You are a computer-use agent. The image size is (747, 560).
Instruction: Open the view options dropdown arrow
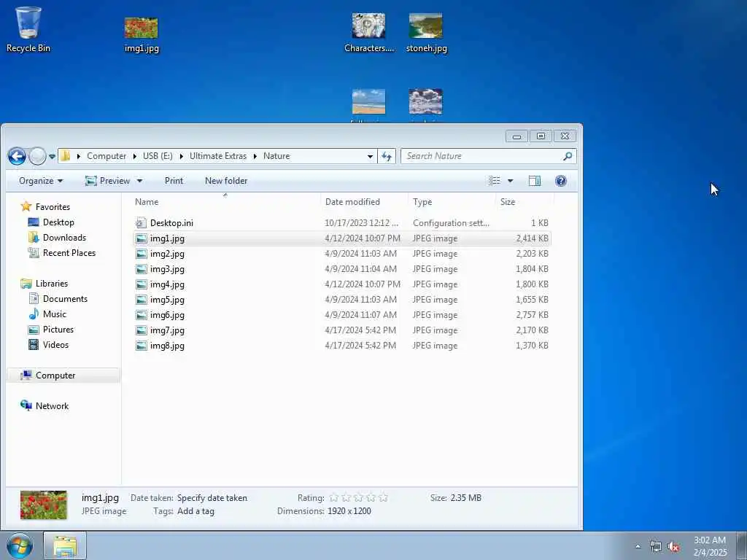[x=510, y=181]
